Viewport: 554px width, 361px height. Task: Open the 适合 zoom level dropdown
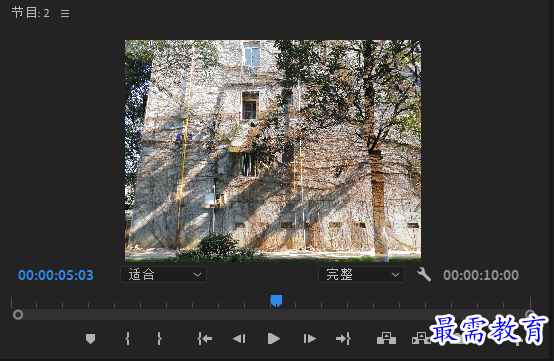(163, 274)
